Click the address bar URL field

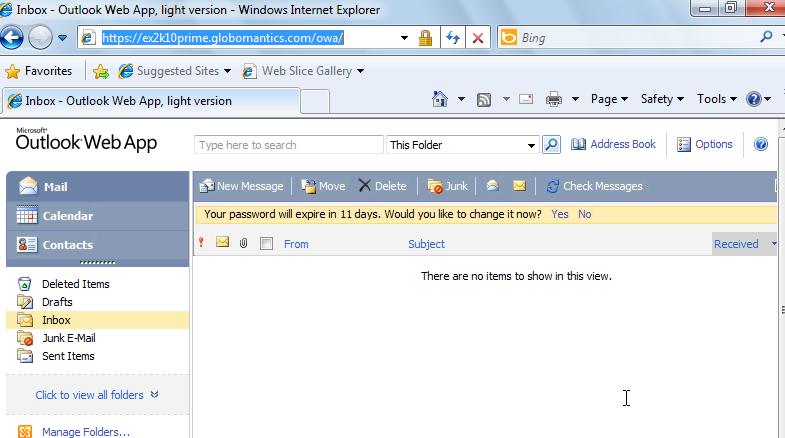(x=223, y=38)
